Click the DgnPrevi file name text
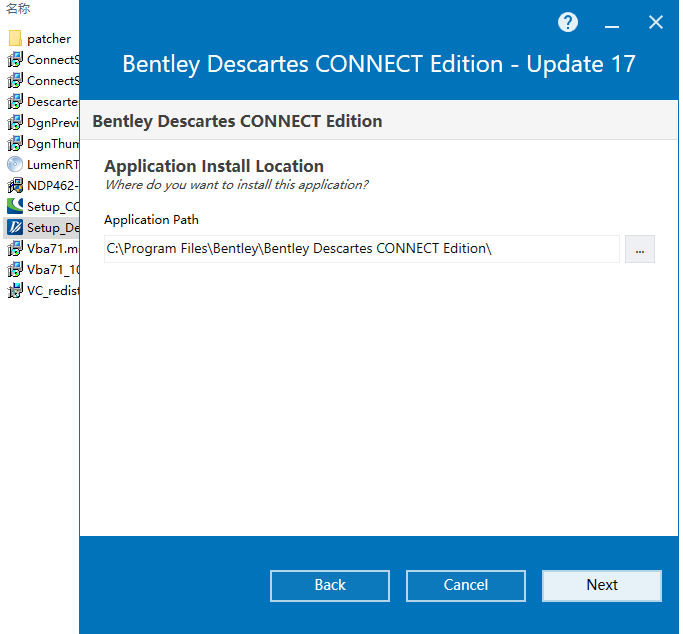Viewport: 683px width, 634px height. pyautogui.click(x=53, y=123)
